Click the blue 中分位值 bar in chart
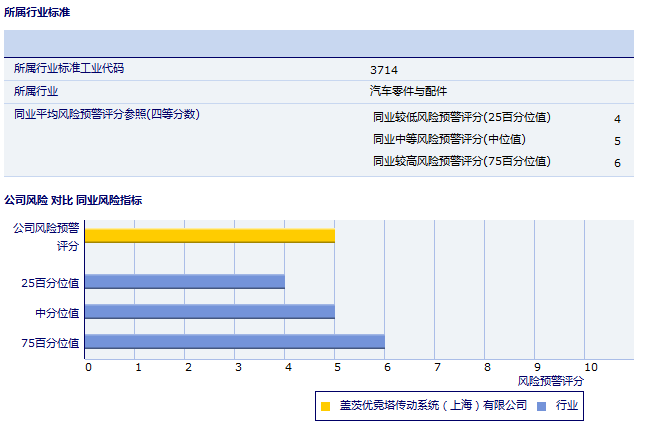This screenshot has width=655, height=439. 210,312
